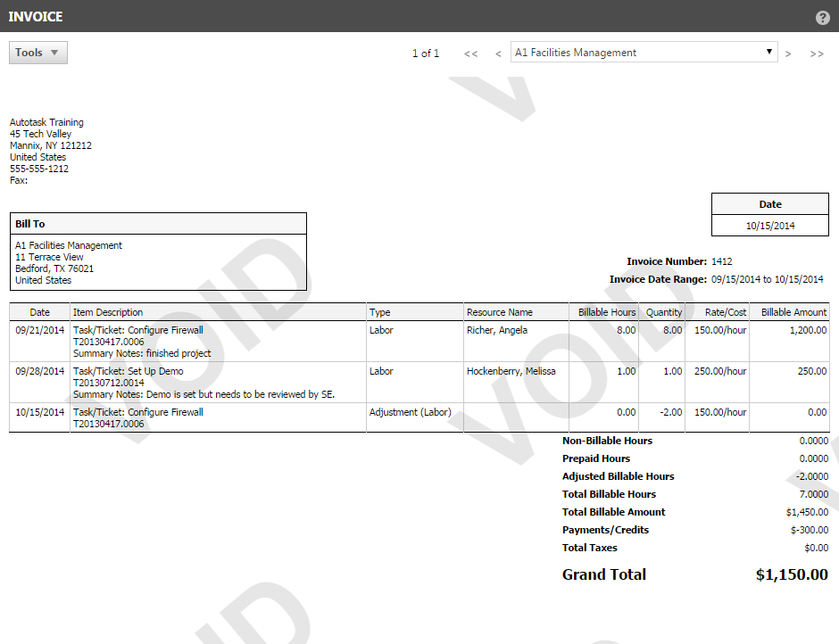Jump to the last invoice page
This screenshot has width=839, height=644.
[x=817, y=54]
